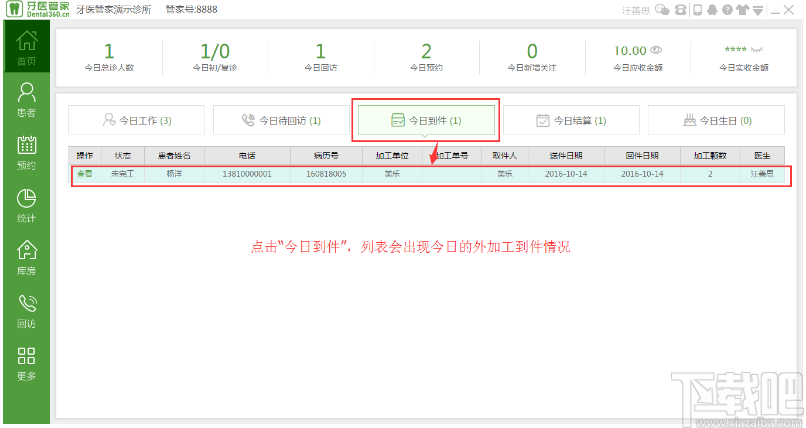The width and height of the screenshot is (806, 428).
Task: Click 美乐 in the 取件人 column
Action: tap(504, 174)
